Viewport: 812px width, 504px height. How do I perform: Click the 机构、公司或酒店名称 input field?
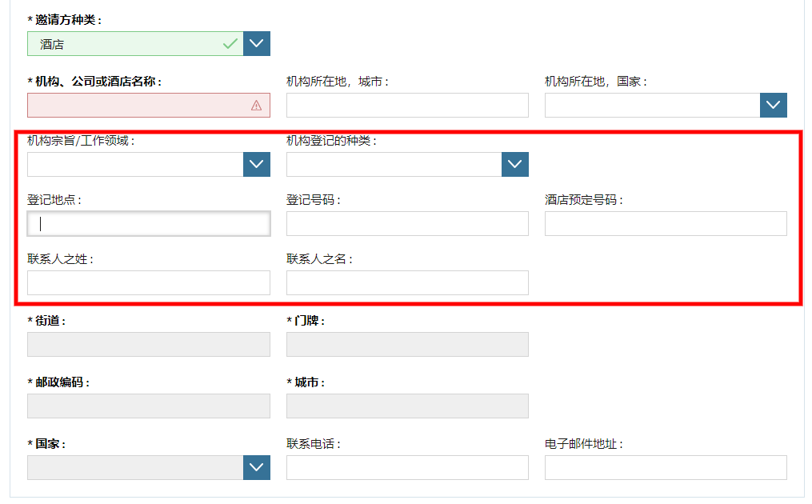tap(136, 106)
